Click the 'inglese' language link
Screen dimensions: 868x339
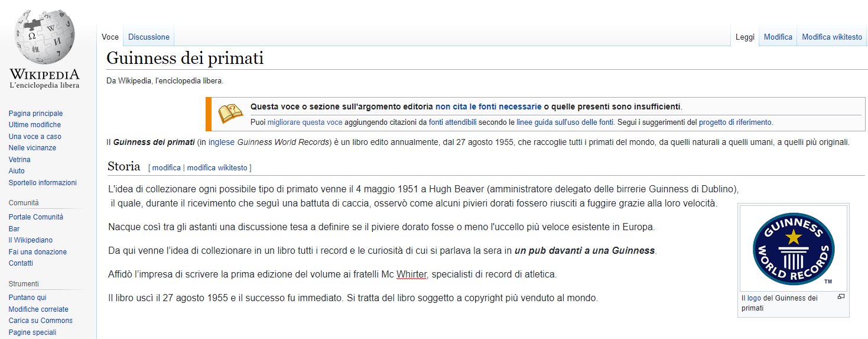coord(222,143)
